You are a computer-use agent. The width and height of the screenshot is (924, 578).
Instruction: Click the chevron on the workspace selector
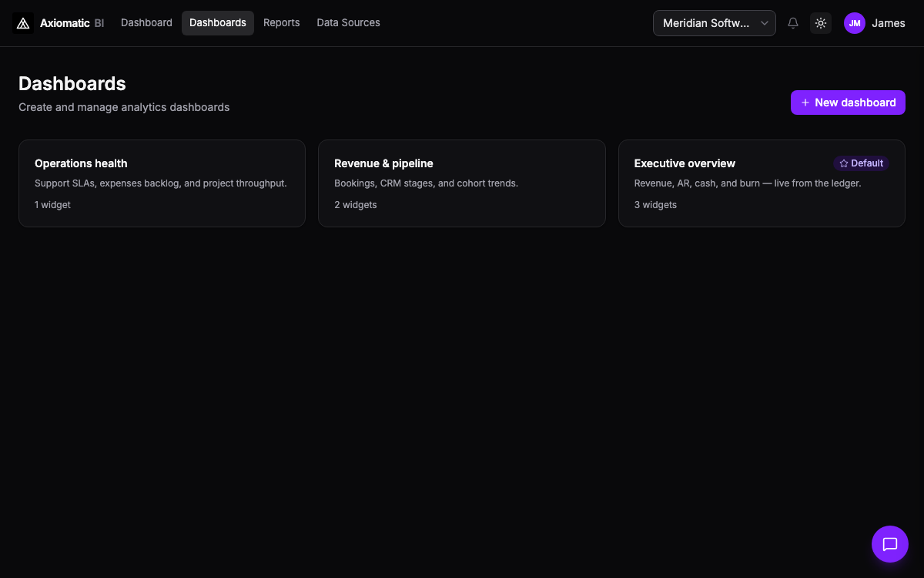[763, 23]
